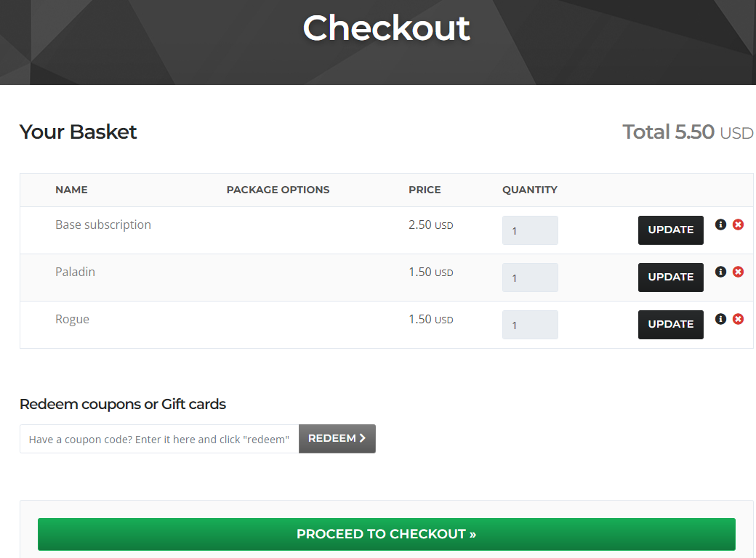Image resolution: width=756 pixels, height=558 pixels.
Task: Click Update button in Rogue row
Action: tap(670, 325)
